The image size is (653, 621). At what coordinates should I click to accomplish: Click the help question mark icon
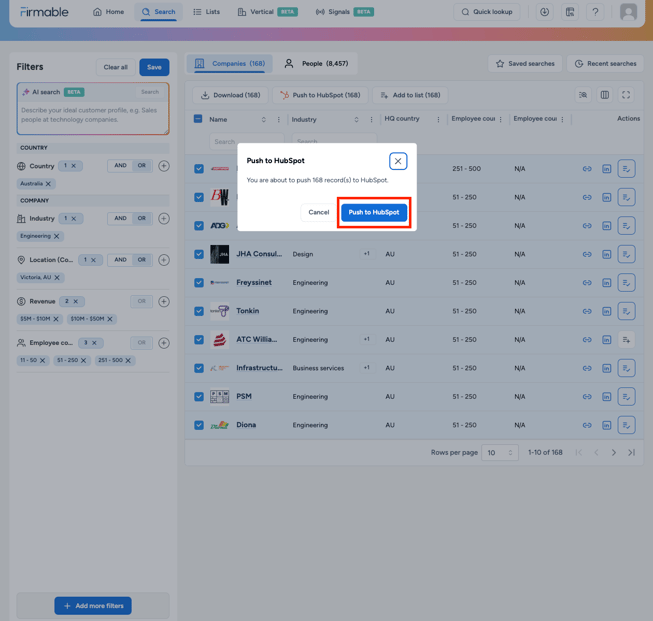[595, 12]
